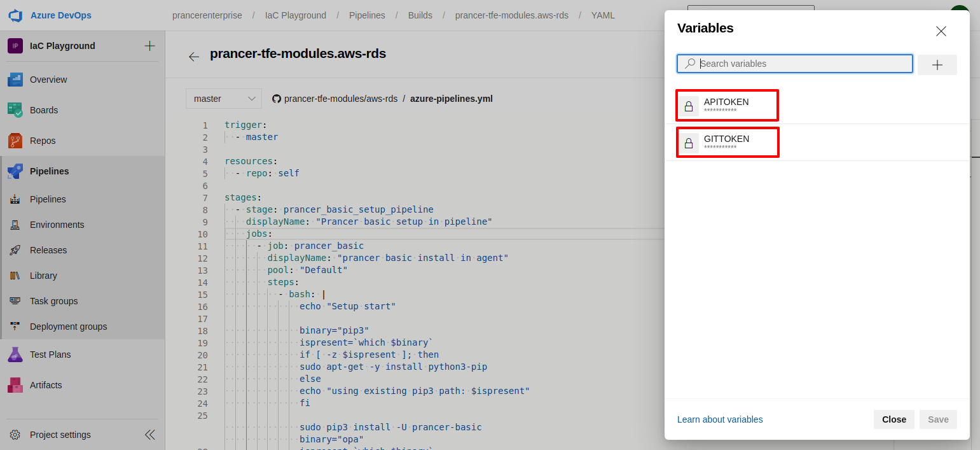Click the Pipelines sub-item icon

point(15,199)
